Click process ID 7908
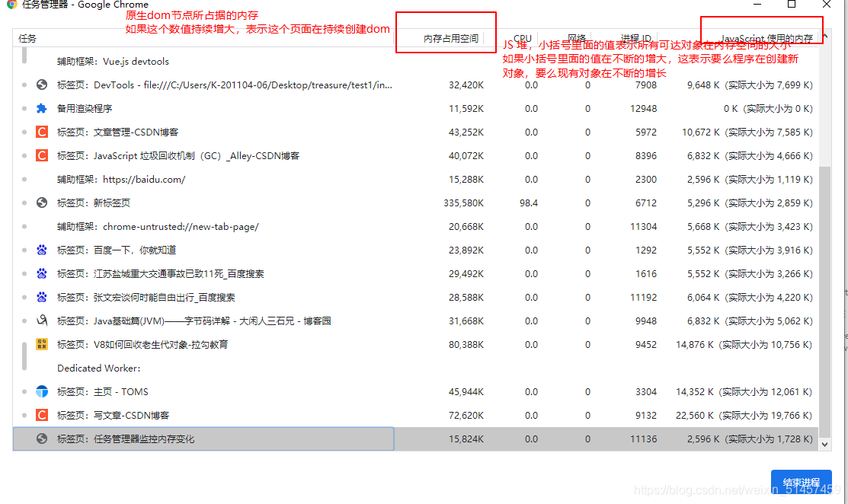This screenshot has width=848, height=504. pos(646,85)
